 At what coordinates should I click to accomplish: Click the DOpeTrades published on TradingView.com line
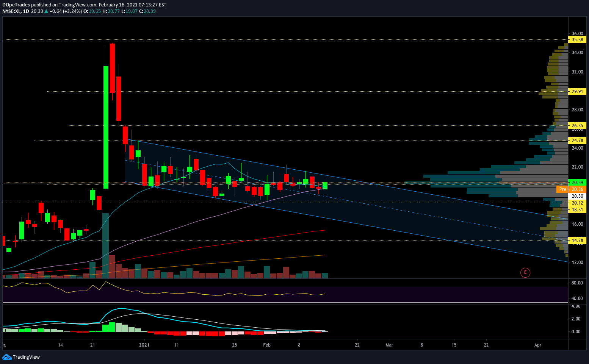(84, 5)
